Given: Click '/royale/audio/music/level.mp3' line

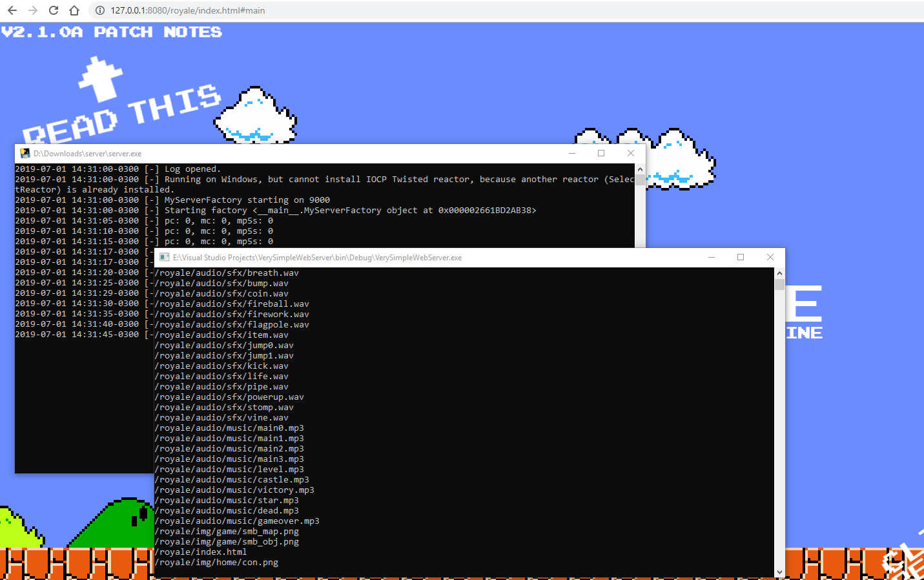Looking at the screenshot, I should coord(229,470).
